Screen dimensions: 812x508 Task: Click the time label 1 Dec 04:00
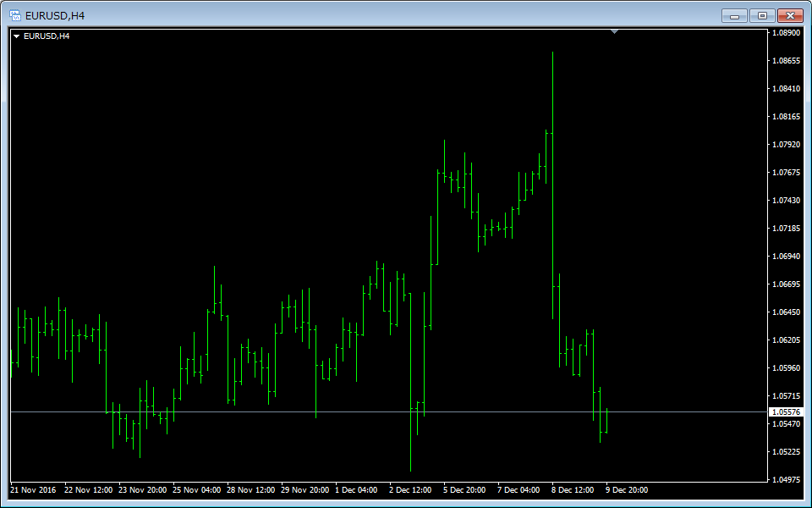tap(356, 490)
